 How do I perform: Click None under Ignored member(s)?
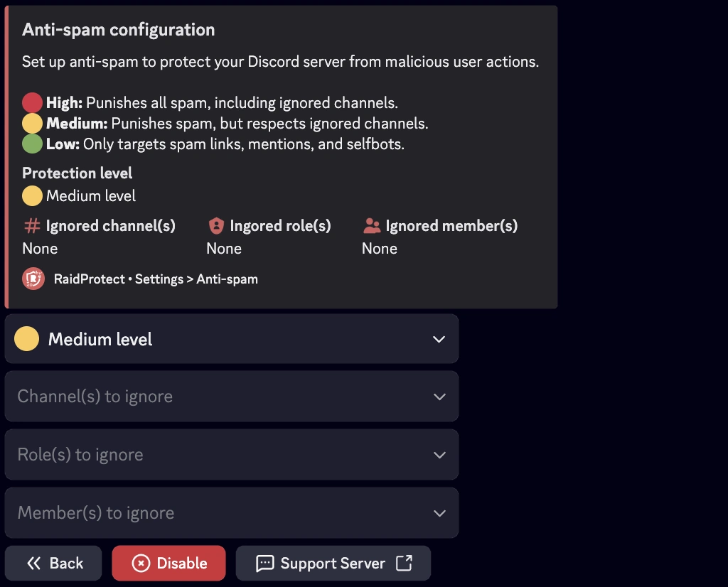coord(380,249)
